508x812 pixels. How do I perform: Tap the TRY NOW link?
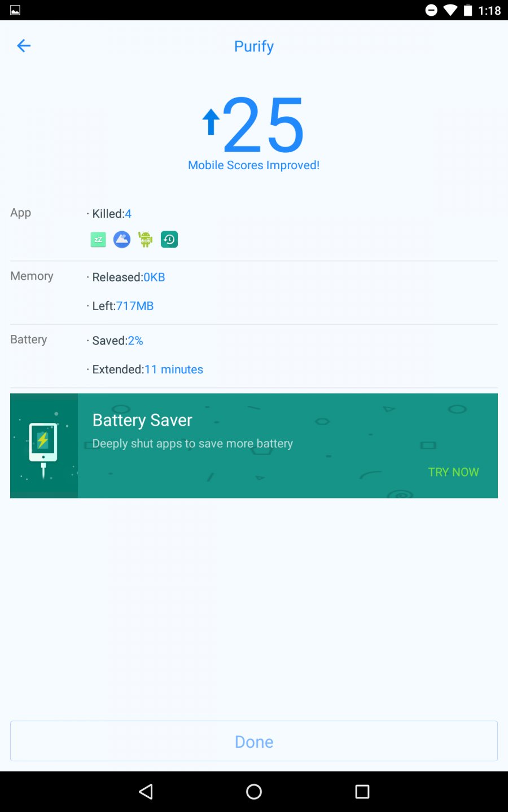453,472
